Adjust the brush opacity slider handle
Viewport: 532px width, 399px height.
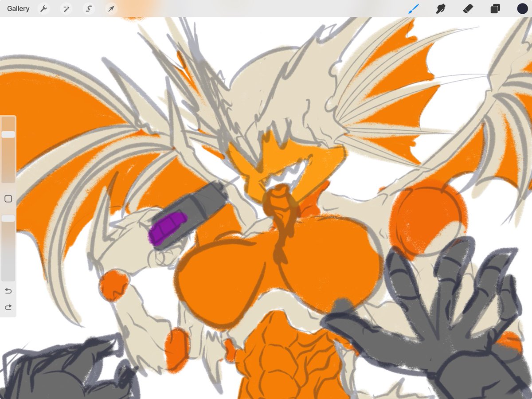tap(8, 219)
